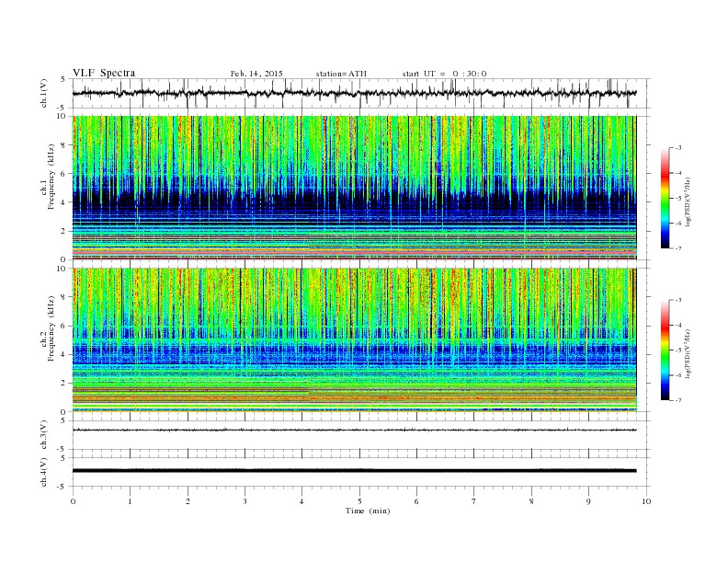Click the ch.1 spectrogram color bar

click(665, 199)
